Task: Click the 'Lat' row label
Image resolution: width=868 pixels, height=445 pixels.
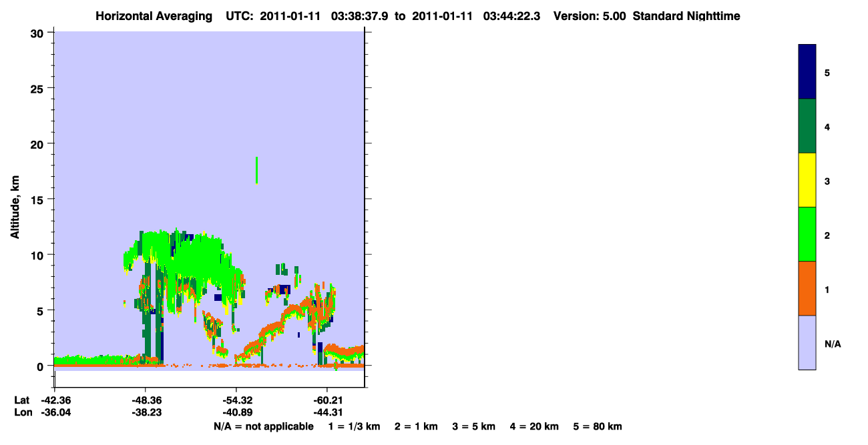Action: [22, 400]
